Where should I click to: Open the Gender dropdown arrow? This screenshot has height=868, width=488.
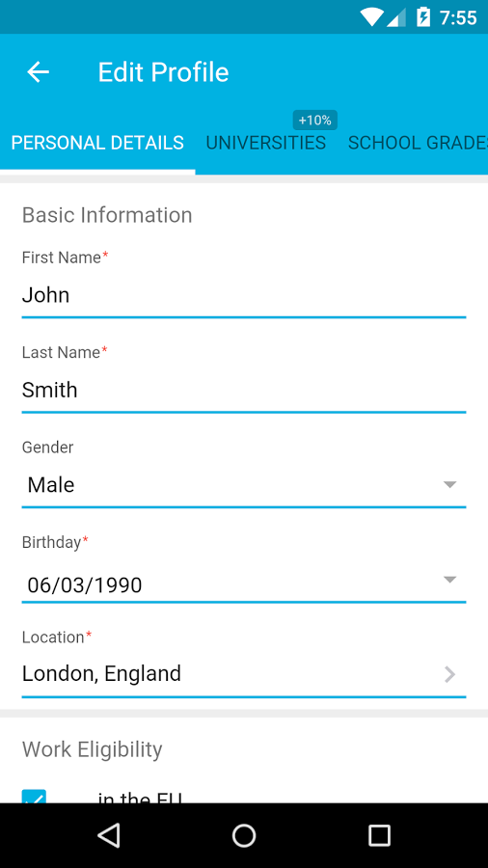(449, 485)
